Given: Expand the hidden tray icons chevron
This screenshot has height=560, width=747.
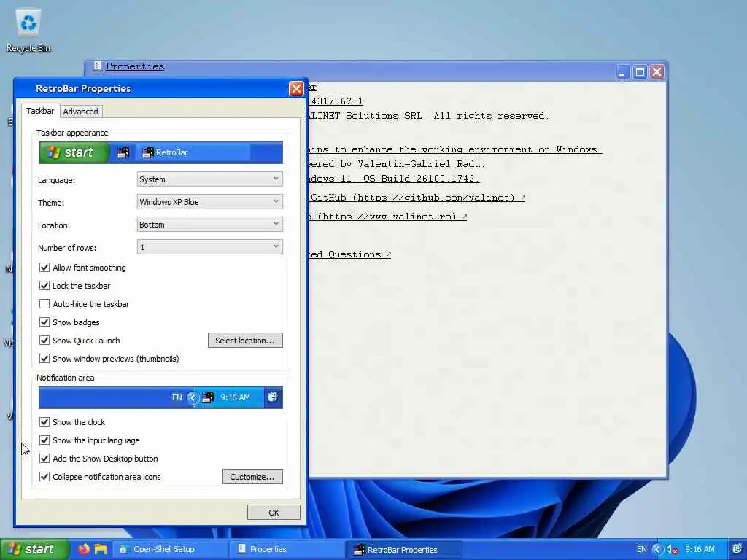Looking at the screenshot, I should coord(657,549).
